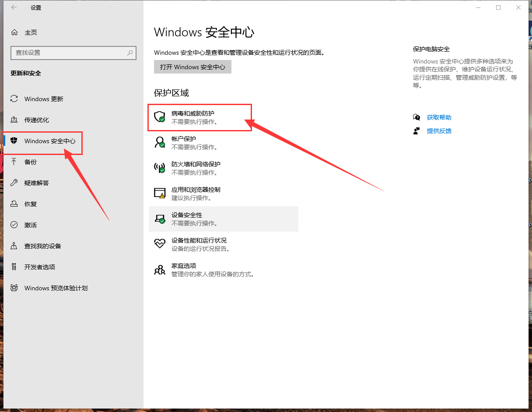Click the 提供反馈 link
The height and width of the screenshot is (412, 532).
(x=439, y=130)
